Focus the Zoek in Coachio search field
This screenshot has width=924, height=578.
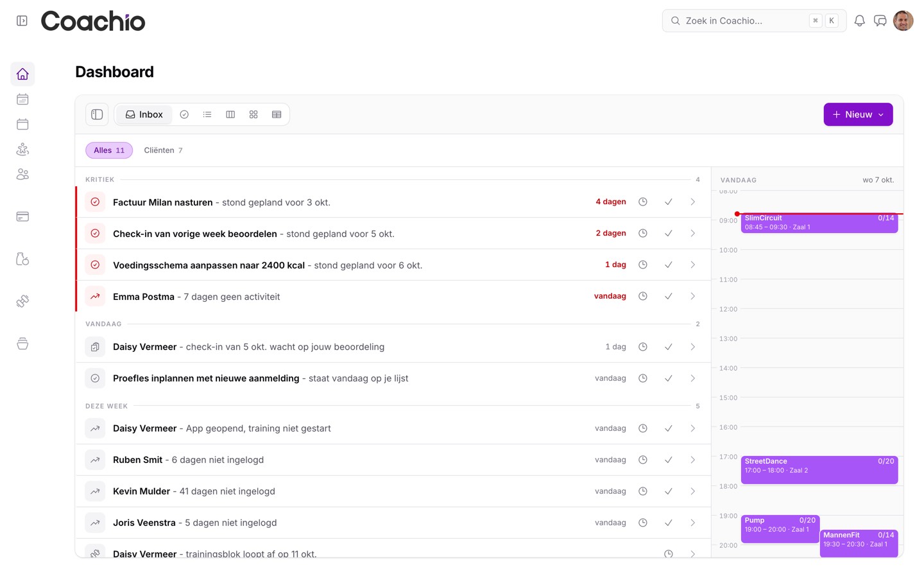754,21
